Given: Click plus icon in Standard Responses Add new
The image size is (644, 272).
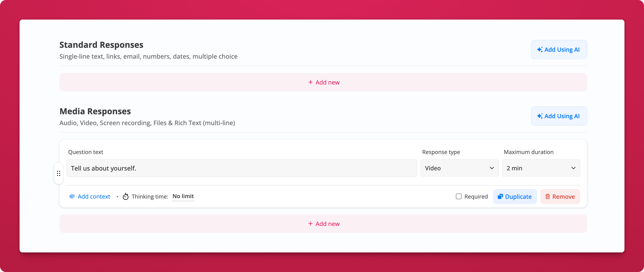Looking at the screenshot, I should click(x=310, y=82).
